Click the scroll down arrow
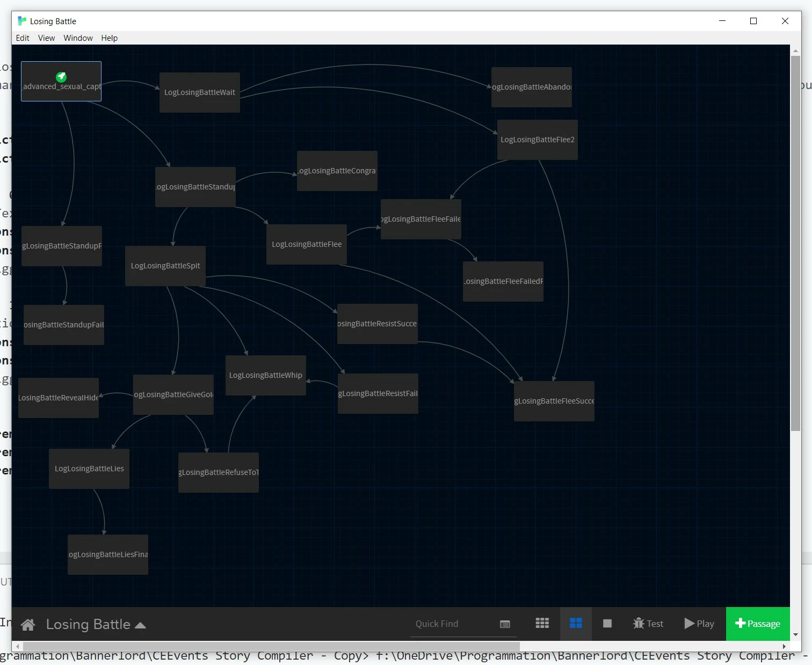The width and height of the screenshot is (812, 665). tap(795, 635)
